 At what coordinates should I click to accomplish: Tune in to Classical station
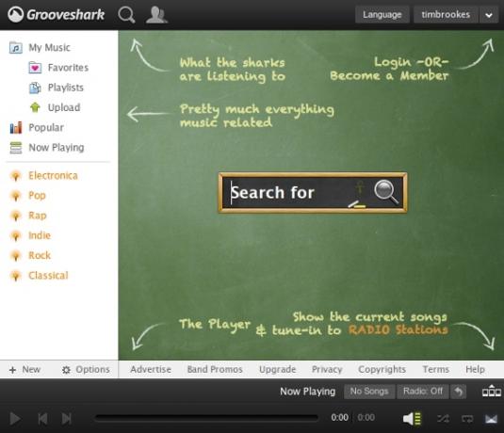48,275
